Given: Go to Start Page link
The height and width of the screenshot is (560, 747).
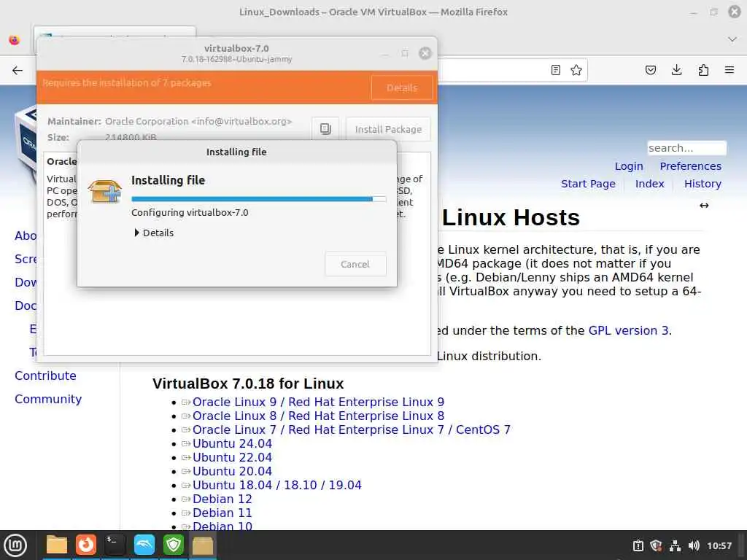Looking at the screenshot, I should [588, 184].
